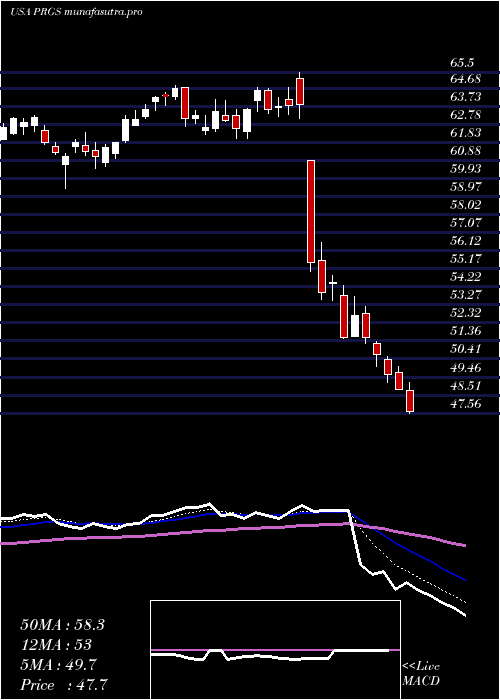Click inside the MACD indicator box
The width and height of the screenshot is (500, 700).
pyautogui.click(x=275, y=650)
